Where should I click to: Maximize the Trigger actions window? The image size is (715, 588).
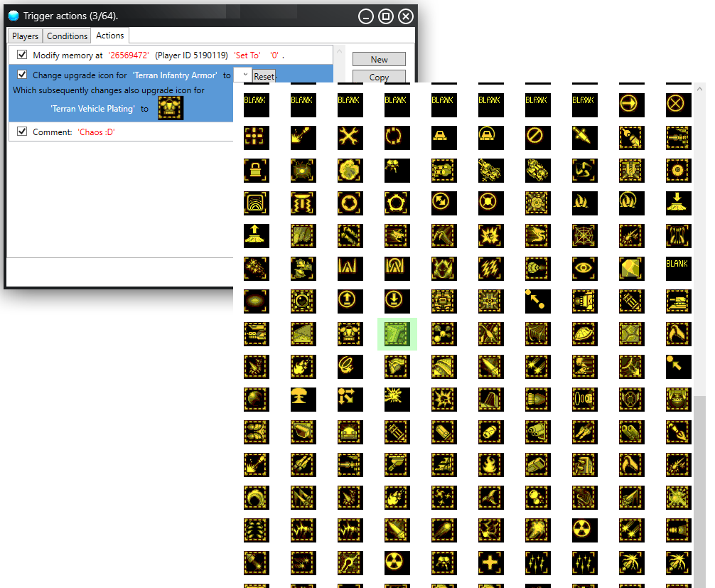[386, 16]
